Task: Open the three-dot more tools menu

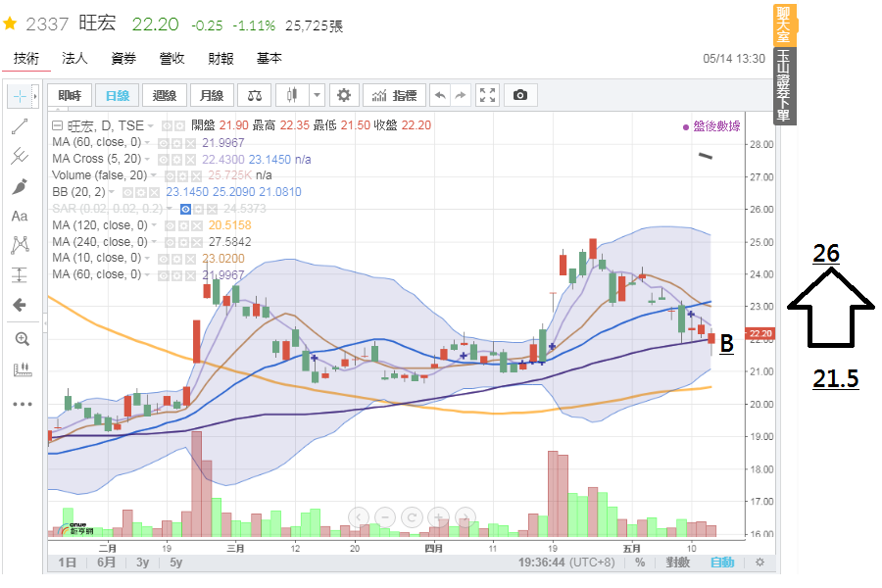Action: click(22, 404)
